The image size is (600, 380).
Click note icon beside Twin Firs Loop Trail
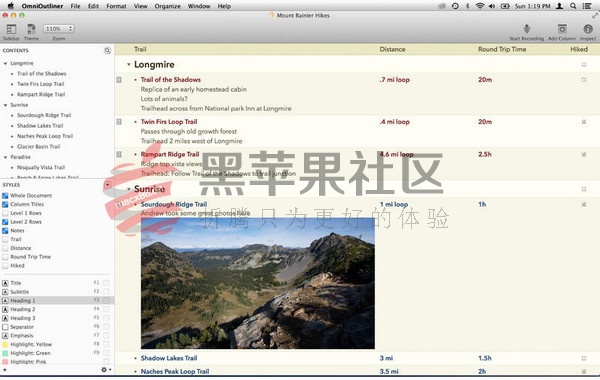tap(119, 122)
